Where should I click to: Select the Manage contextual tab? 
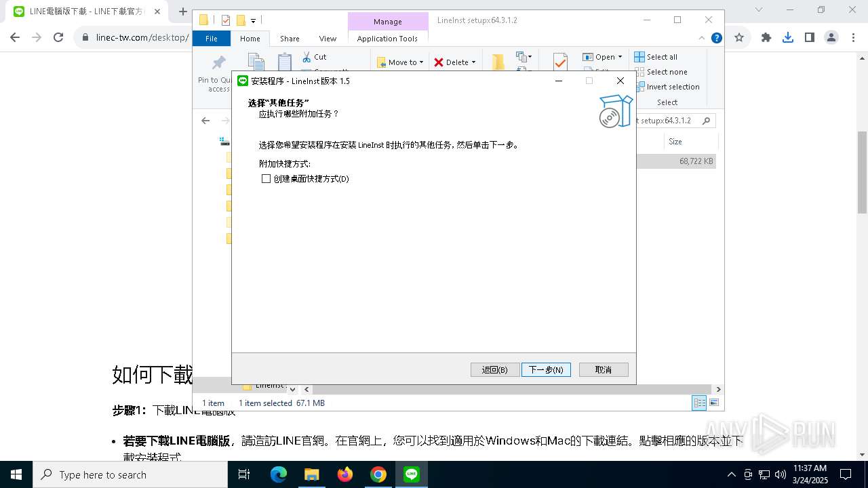387,22
